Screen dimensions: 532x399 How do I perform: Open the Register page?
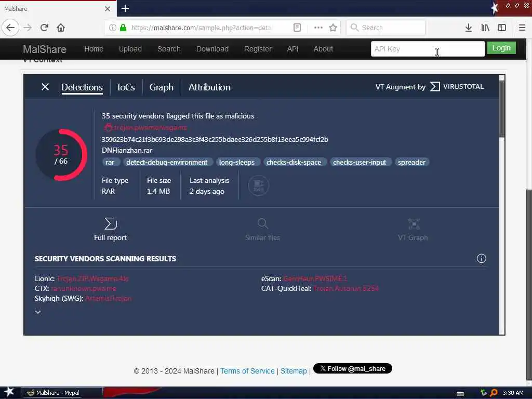(258, 49)
